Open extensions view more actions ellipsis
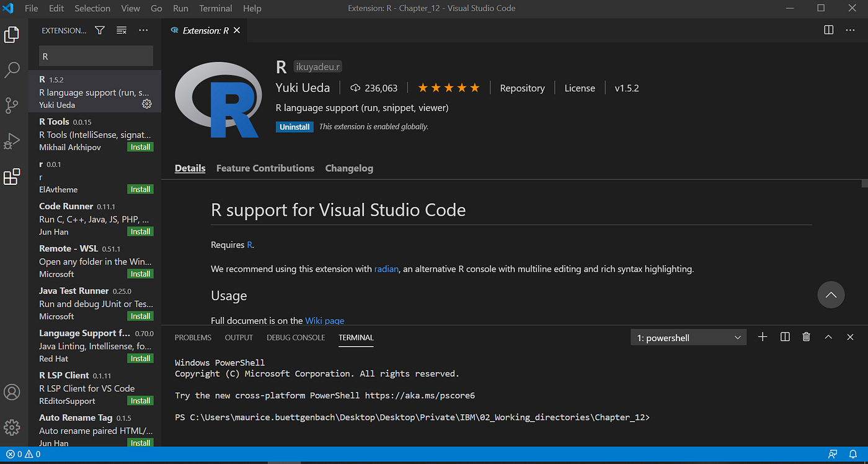Viewport: 868px width, 464px height. click(x=143, y=30)
